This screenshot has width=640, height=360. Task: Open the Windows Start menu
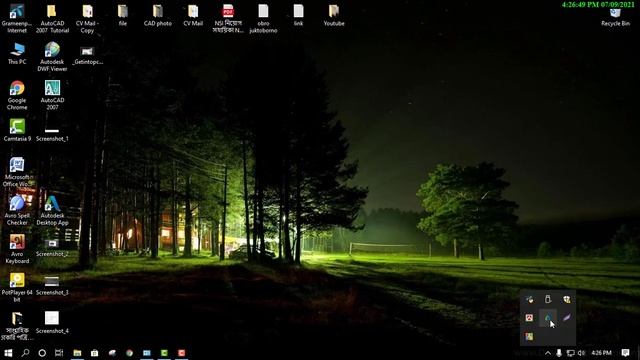8,353
